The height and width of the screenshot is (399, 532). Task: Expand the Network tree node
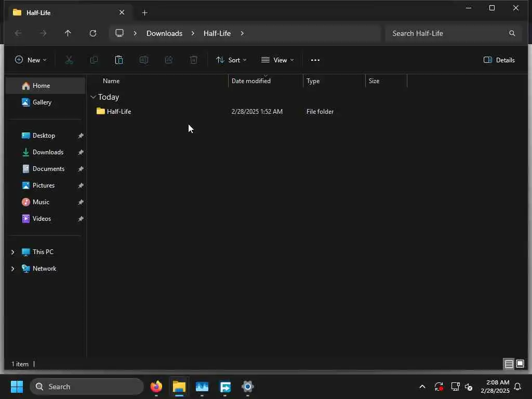(x=13, y=269)
